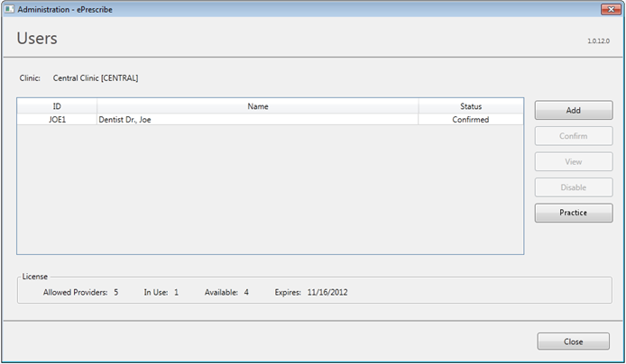This screenshot has width=626, height=364.
Task: Click the license expiry date 11/16/2012
Action: pyautogui.click(x=330, y=293)
